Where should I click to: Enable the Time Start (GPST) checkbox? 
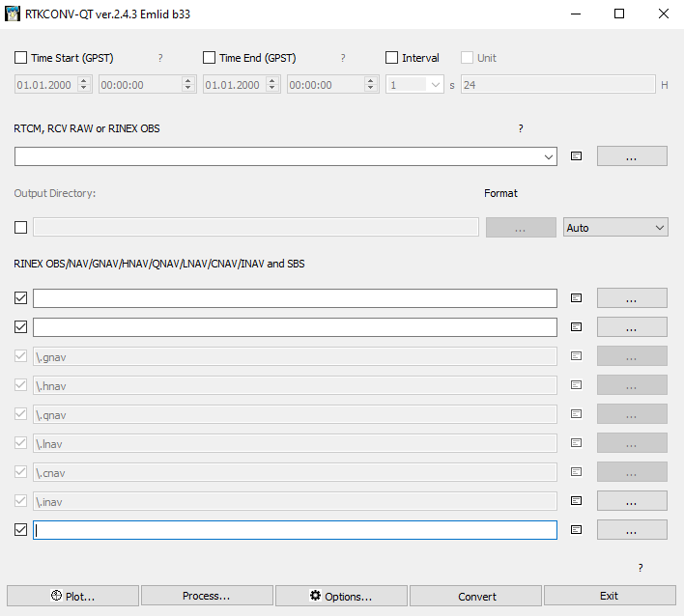pos(20,58)
